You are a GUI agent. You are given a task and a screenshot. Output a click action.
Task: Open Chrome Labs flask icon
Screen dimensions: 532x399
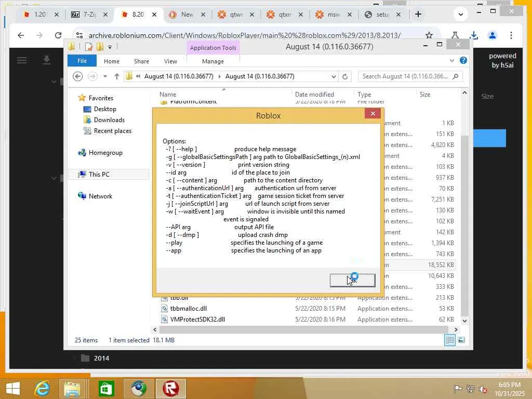point(455,35)
